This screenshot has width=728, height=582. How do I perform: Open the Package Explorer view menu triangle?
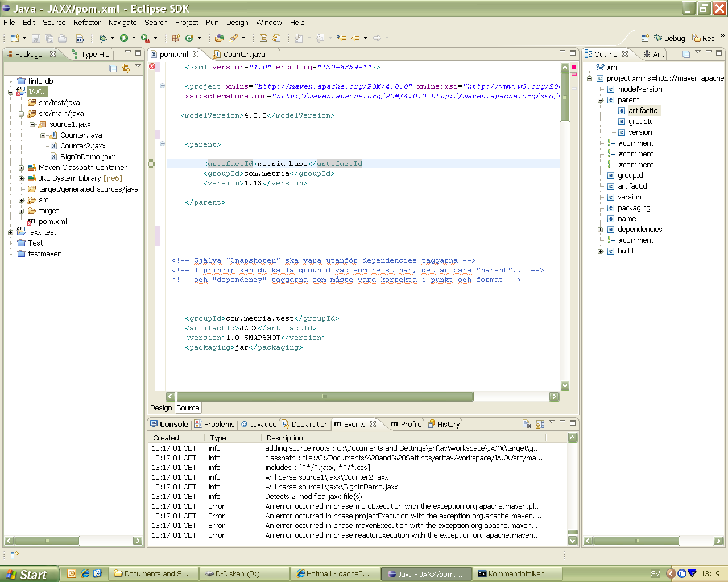click(138, 66)
